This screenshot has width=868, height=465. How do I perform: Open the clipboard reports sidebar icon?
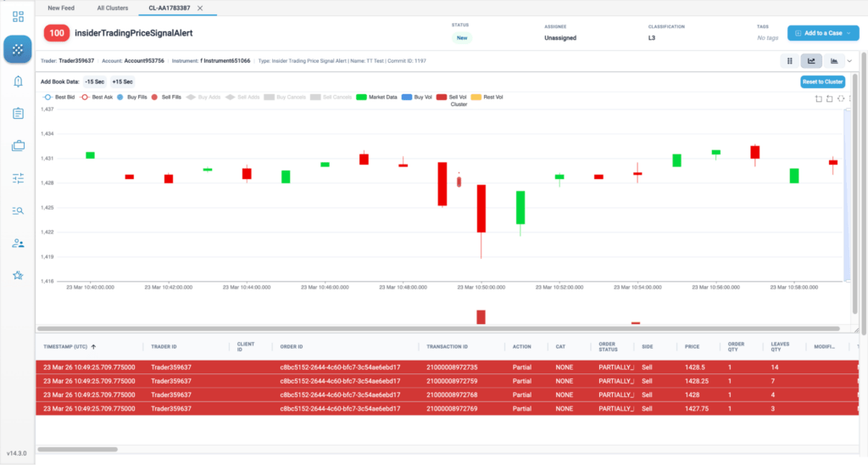pyautogui.click(x=18, y=114)
